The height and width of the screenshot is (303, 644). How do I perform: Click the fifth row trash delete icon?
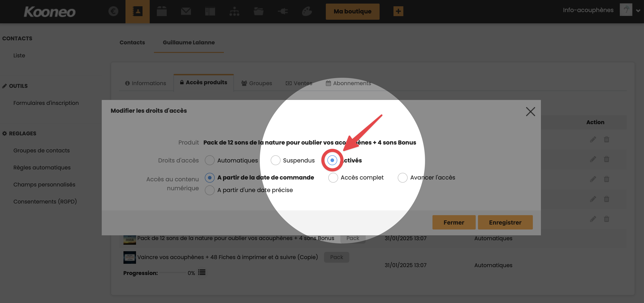[607, 219]
